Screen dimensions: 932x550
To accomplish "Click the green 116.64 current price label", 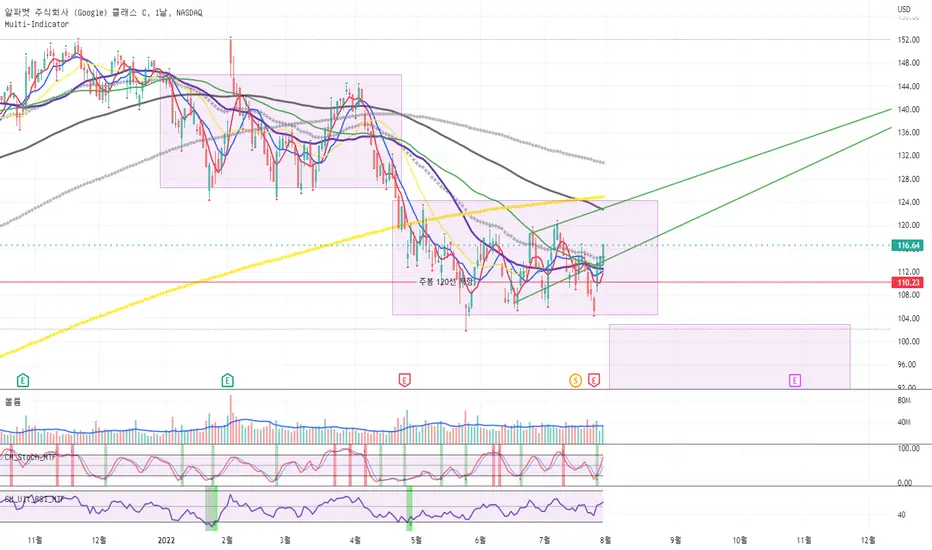I will pyautogui.click(x=908, y=245).
